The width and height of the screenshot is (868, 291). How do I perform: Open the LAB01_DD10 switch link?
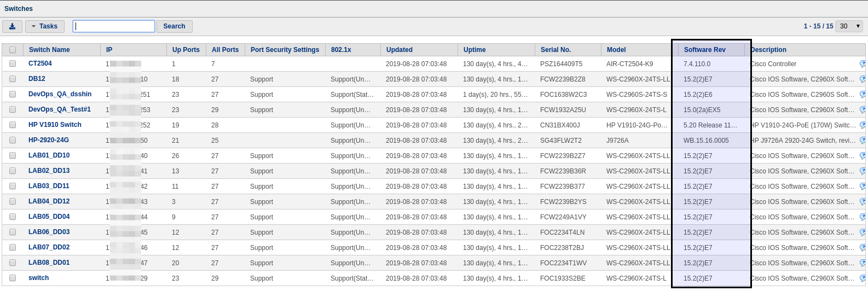tap(49, 156)
